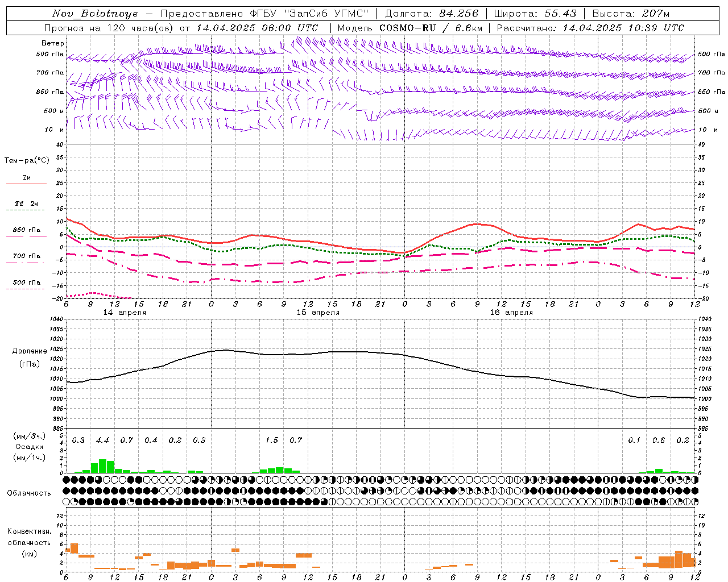The height and width of the screenshot is (582, 728).
Task: Click the 700 гПа temperature legend entry
Action: click(27, 256)
